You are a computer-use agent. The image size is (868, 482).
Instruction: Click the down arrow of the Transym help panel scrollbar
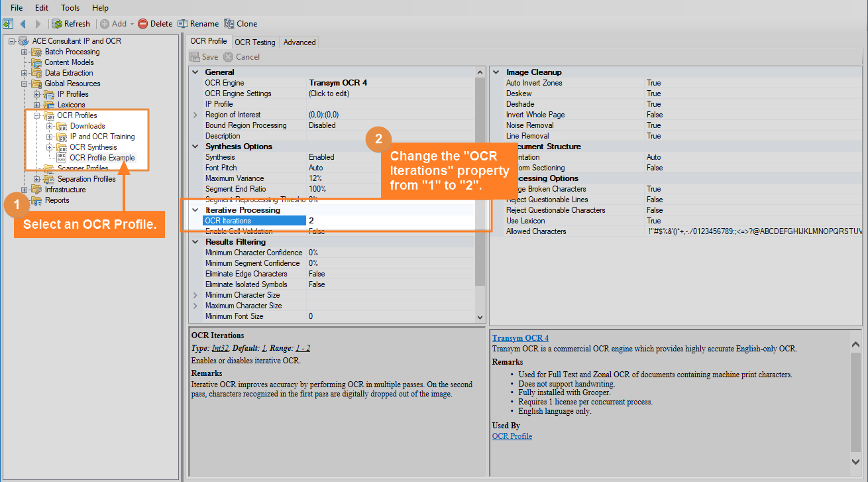click(x=855, y=461)
